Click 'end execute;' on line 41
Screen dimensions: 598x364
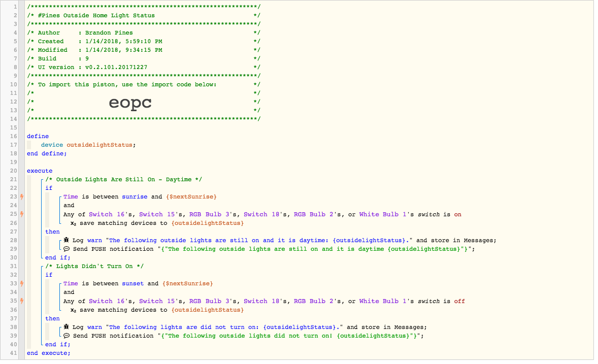coord(48,353)
